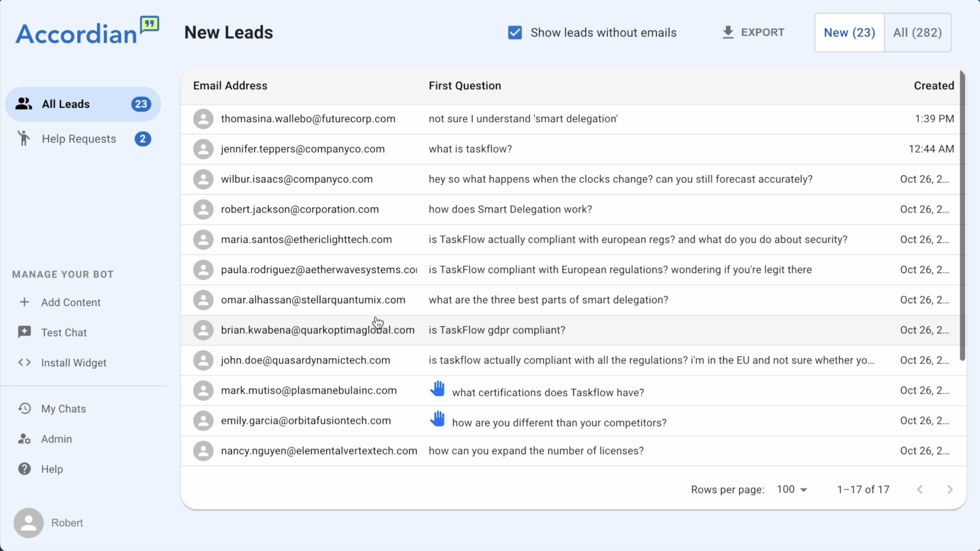The image size is (980, 551).
Task: Click raised hand icon for mark.mutiso lead
Action: (x=438, y=389)
